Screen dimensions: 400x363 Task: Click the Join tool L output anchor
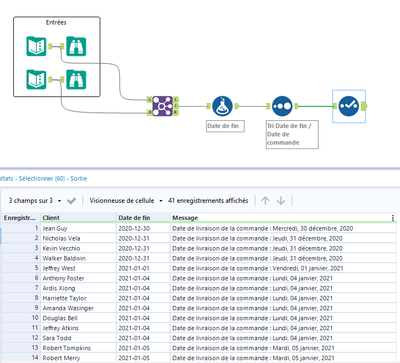(176, 99)
